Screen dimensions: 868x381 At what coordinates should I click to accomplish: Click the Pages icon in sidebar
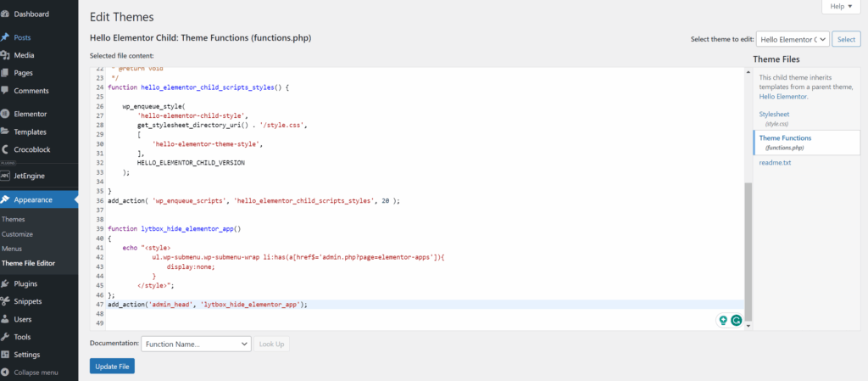pyautogui.click(x=5, y=72)
